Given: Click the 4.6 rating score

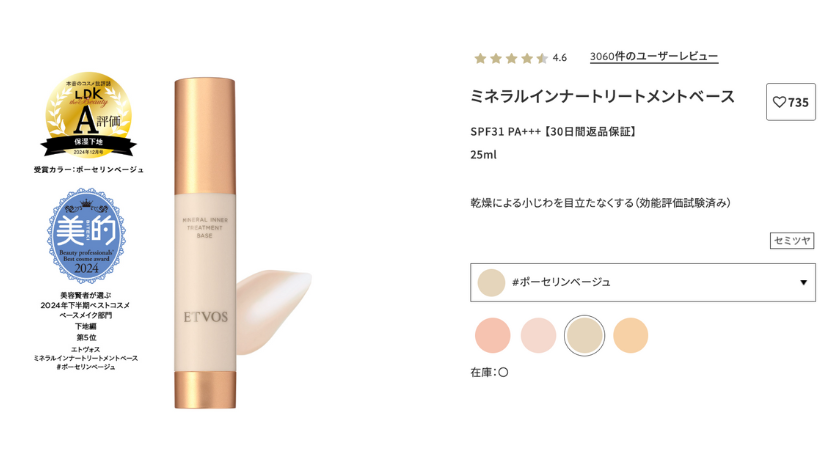Looking at the screenshot, I should pos(560,58).
